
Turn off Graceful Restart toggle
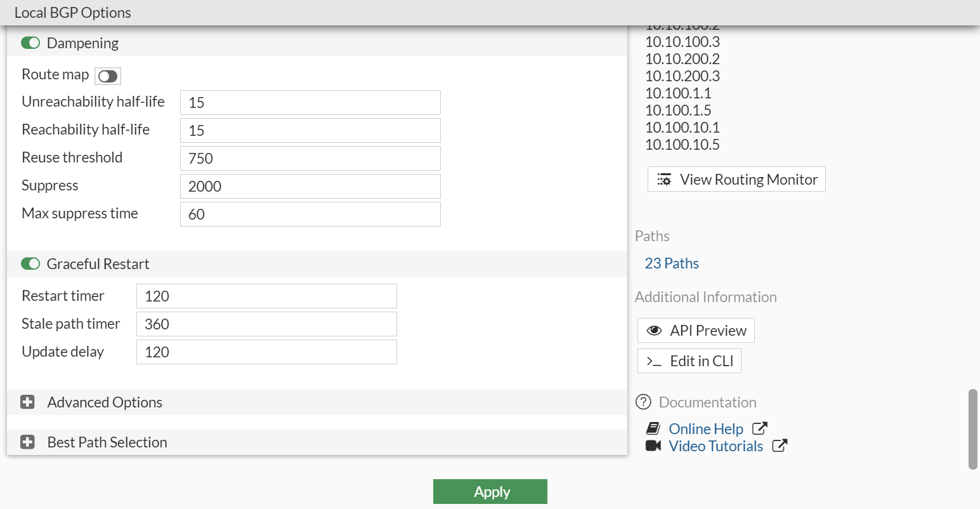tap(30, 264)
